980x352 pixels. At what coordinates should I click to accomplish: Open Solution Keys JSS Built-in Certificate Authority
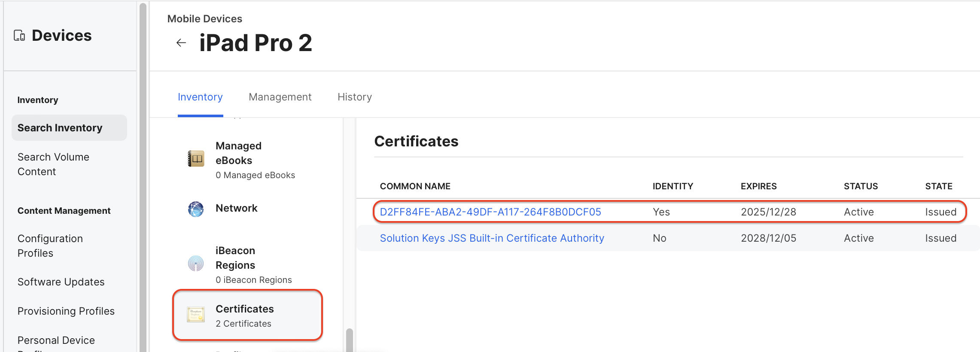coord(492,238)
